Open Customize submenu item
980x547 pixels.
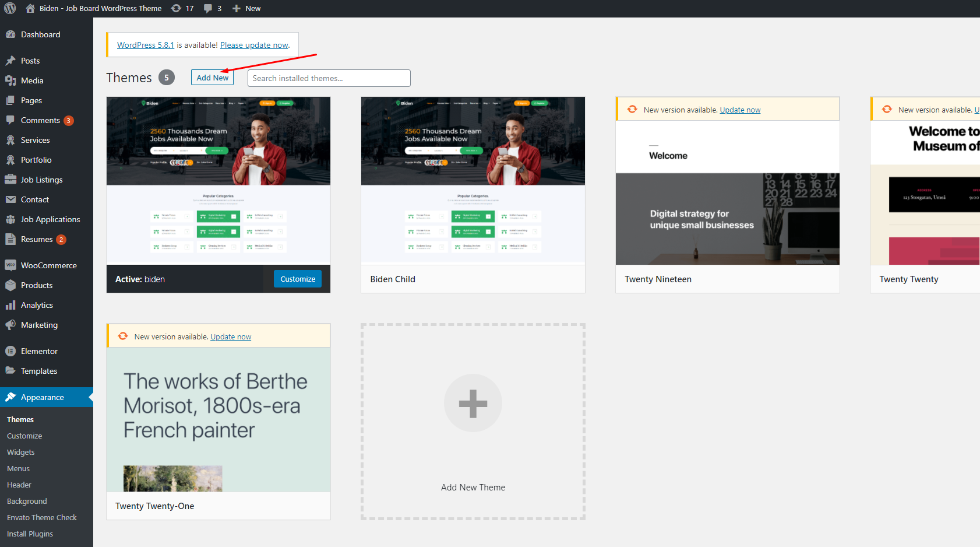click(x=24, y=436)
